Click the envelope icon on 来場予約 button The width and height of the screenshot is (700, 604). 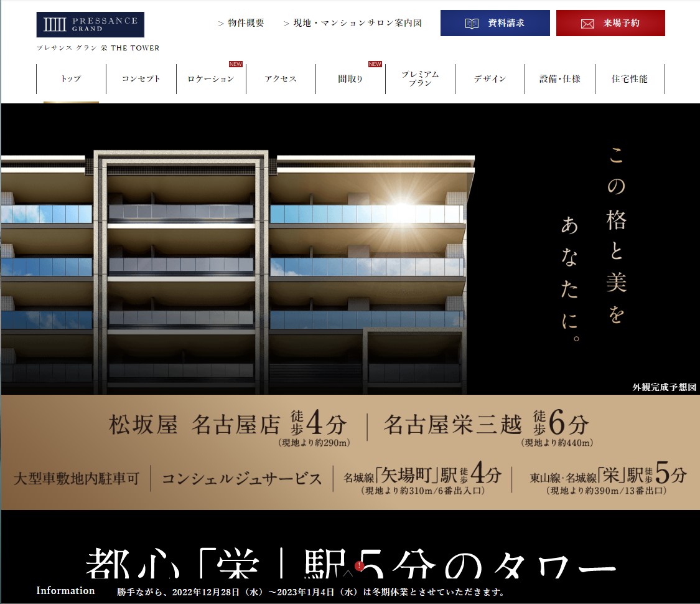pos(587,24)
